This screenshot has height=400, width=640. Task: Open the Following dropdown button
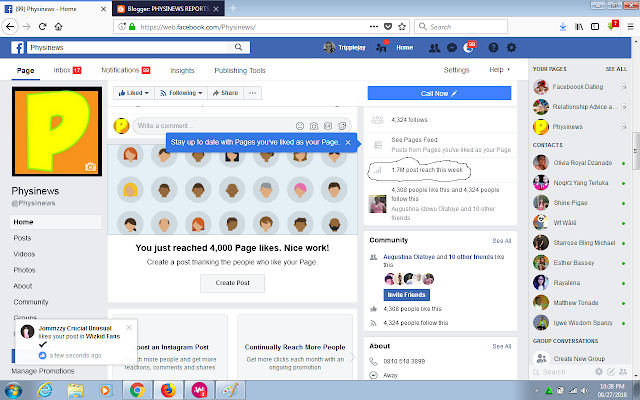tap(181, 93)
